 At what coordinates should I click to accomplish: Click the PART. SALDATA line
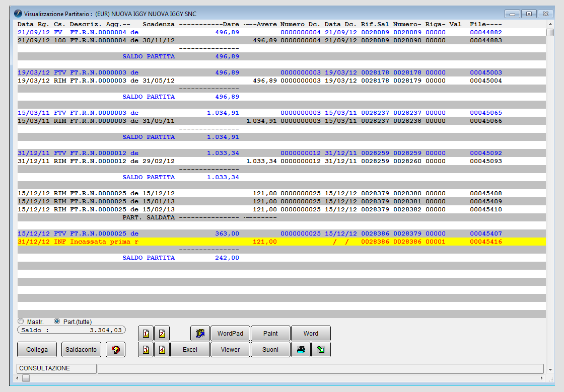(281, 217)
